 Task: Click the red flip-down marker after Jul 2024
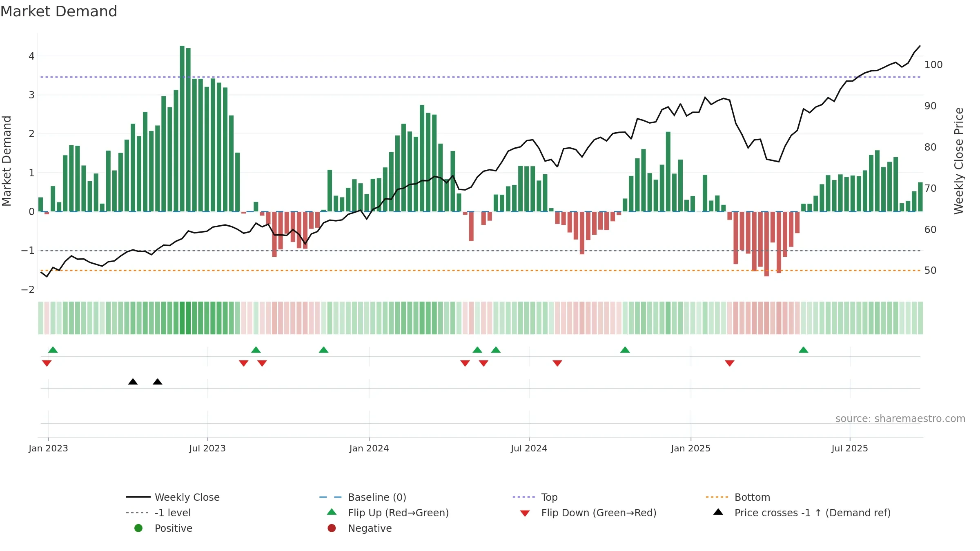tap(557, 363)
